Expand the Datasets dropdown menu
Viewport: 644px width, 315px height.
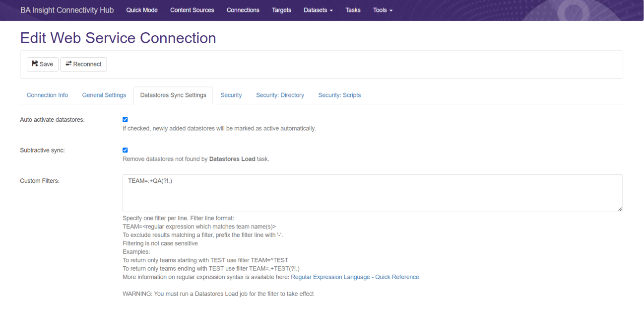318,10
